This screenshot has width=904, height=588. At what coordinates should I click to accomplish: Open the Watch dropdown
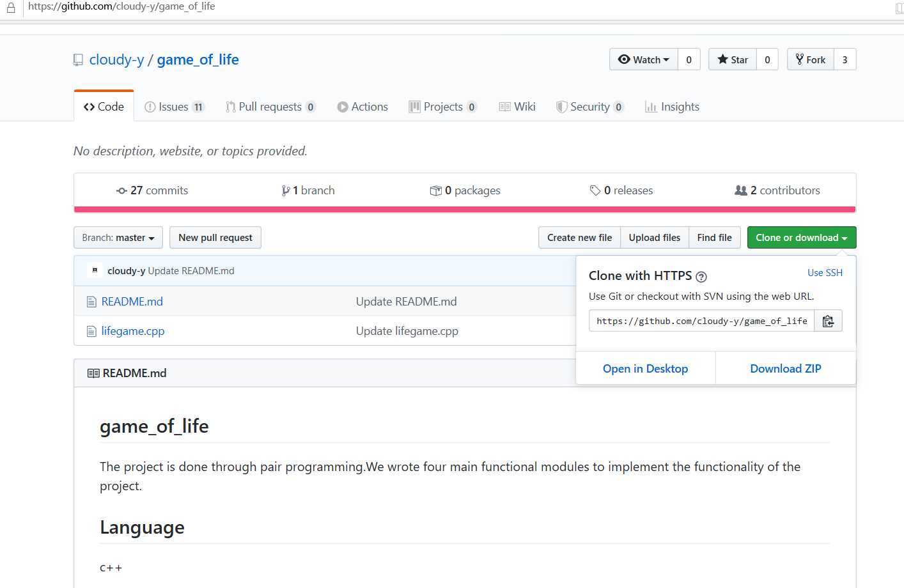(x=644, y=59)
